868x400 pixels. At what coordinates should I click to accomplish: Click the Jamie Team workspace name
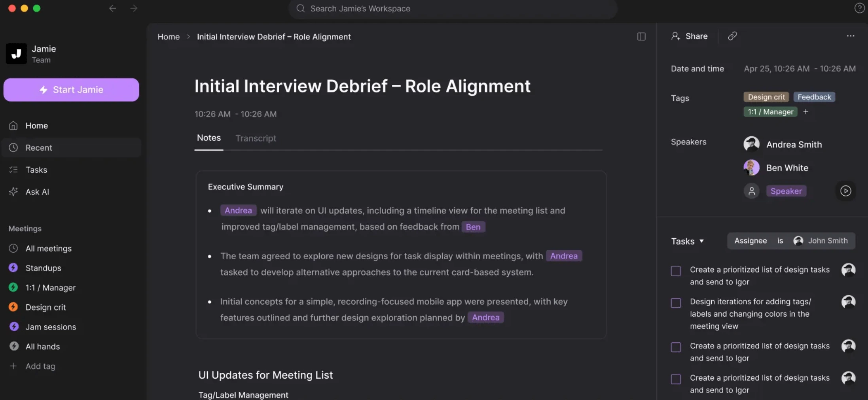coord(44,54)
